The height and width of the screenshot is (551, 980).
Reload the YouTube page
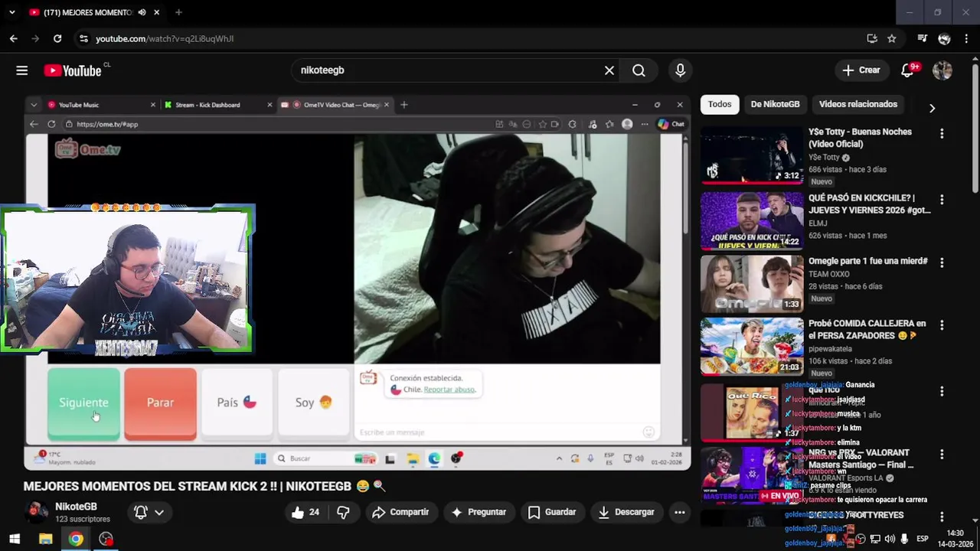point(57,38)
